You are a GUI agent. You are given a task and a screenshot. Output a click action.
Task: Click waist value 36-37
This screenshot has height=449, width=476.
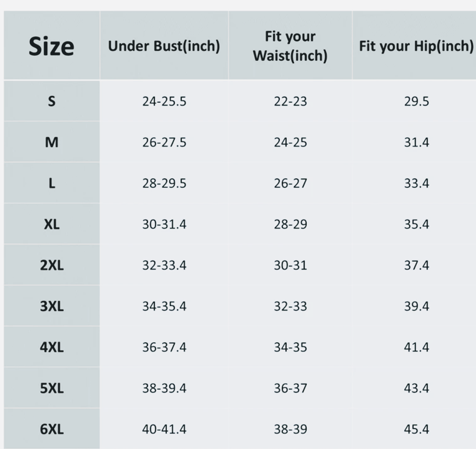290,388
